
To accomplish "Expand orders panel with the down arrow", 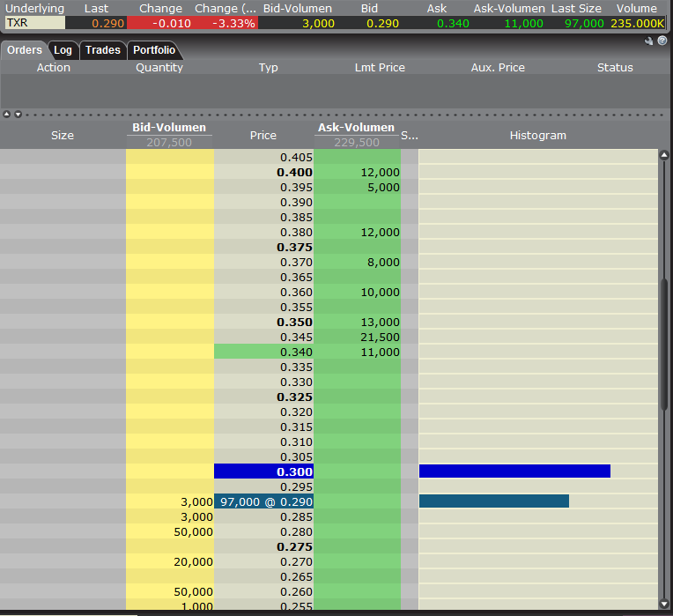I will [x=16, y=114].
